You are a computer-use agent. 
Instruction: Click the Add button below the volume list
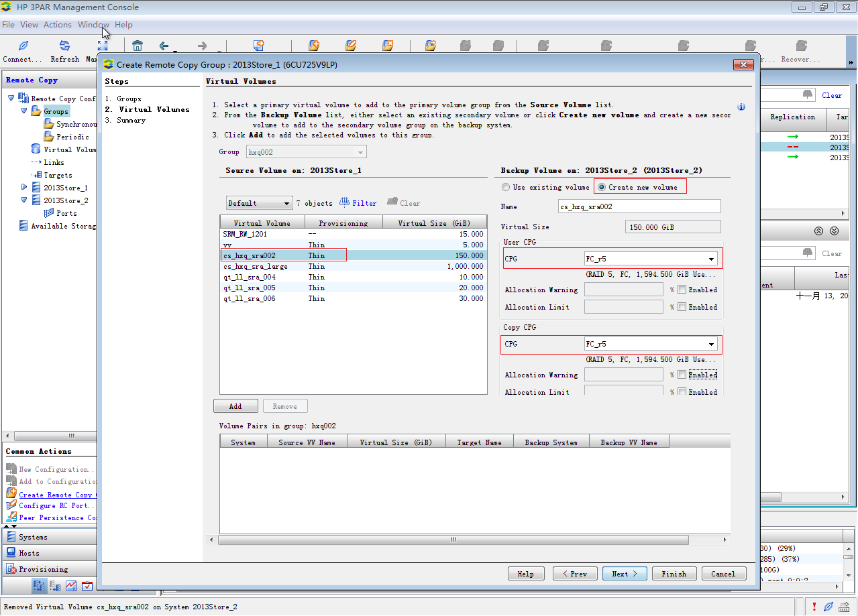pos(235,406)
